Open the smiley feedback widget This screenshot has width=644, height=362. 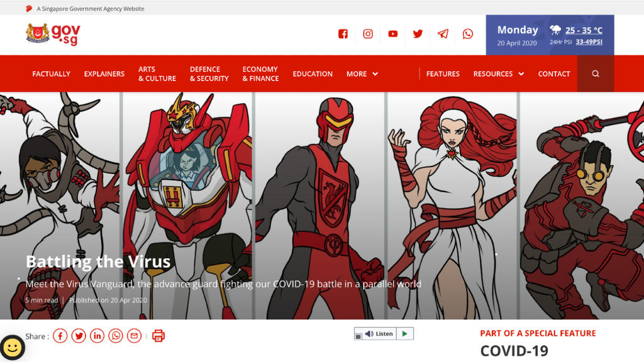point(12,348)
